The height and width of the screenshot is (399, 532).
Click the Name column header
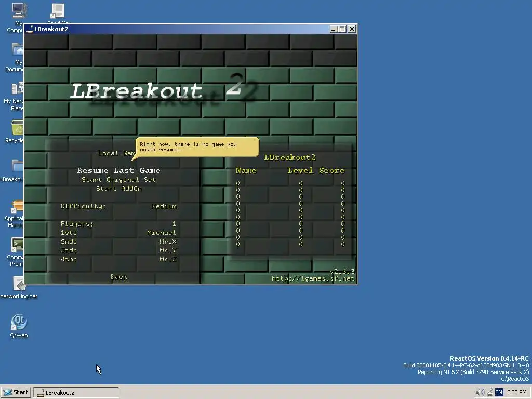tap(246, 170)
